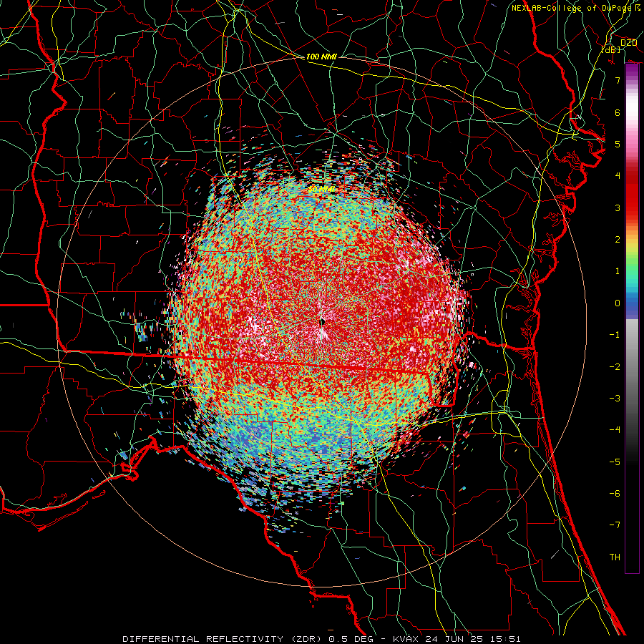Pick the -5 scale label
The image size is (644, 644).
(615, 462)
